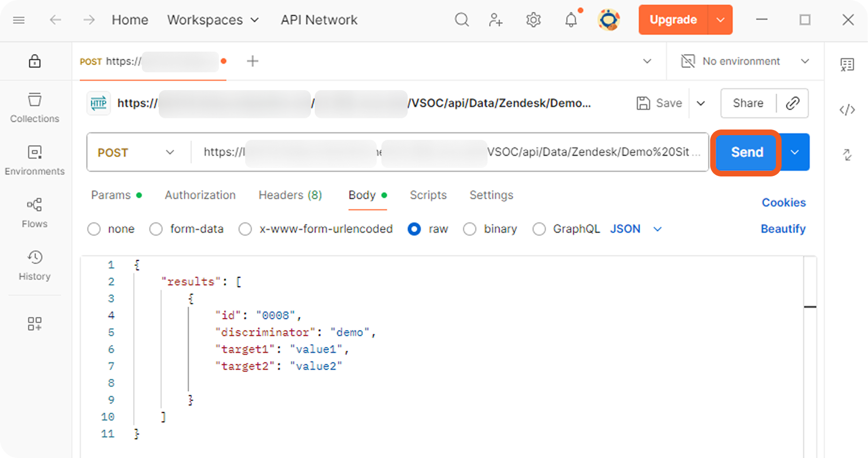Switch to the Headers tab
Screen dimensions: 868x458
coord(290,195)
